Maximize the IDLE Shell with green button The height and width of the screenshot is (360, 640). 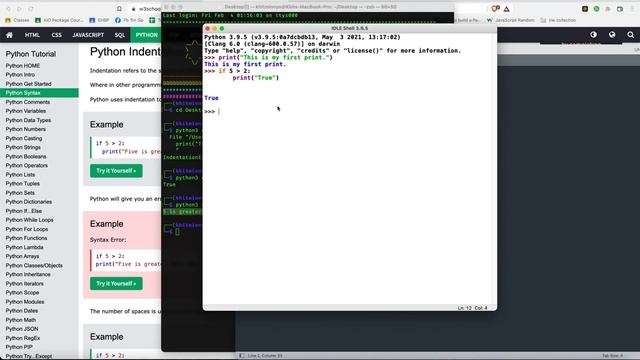click(222, 29)
